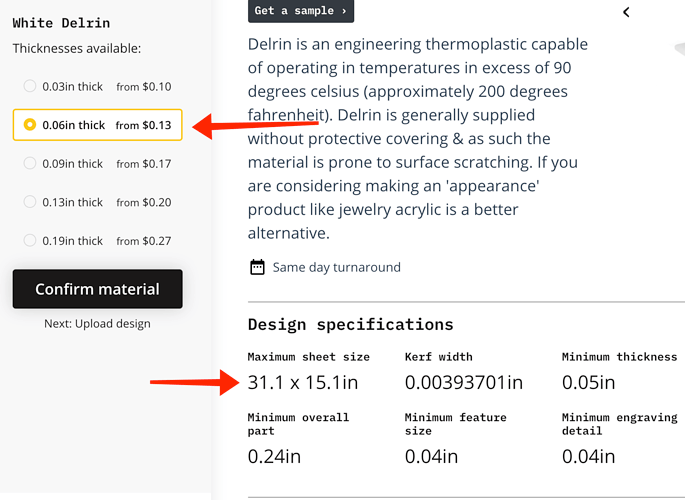The width and height of the screenshot is (685, 500).
Task: Click the Next: Upload design text
Action: tap(97, 324)
